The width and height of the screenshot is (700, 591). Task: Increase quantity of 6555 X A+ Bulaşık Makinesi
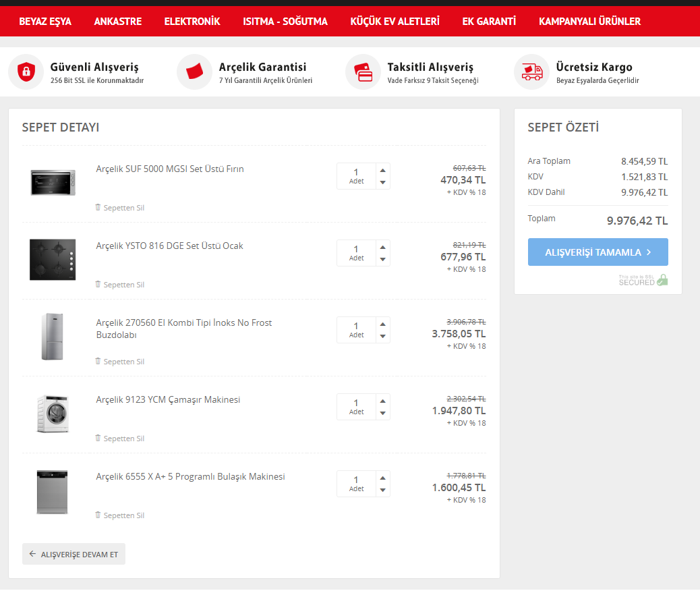[382, 478]
